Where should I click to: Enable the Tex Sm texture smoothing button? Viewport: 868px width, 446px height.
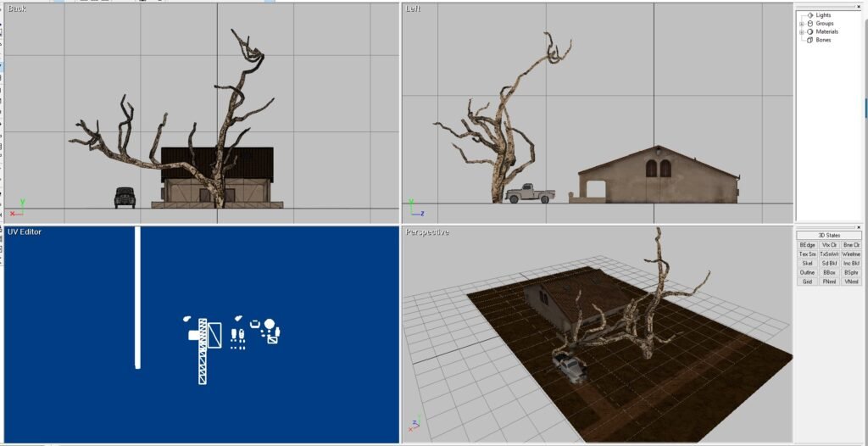point(807,254)
